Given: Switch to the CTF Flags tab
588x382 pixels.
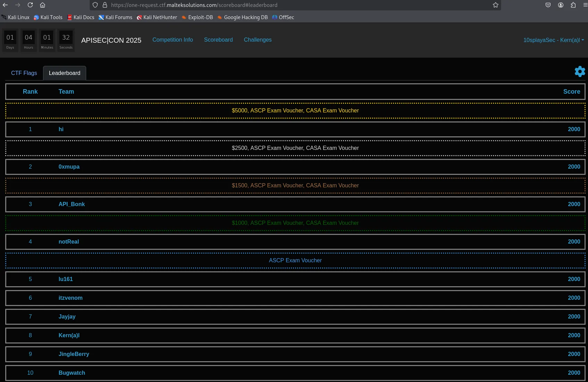Looking at the screenshot, I should pyautogui.click(x=24, y=73).
